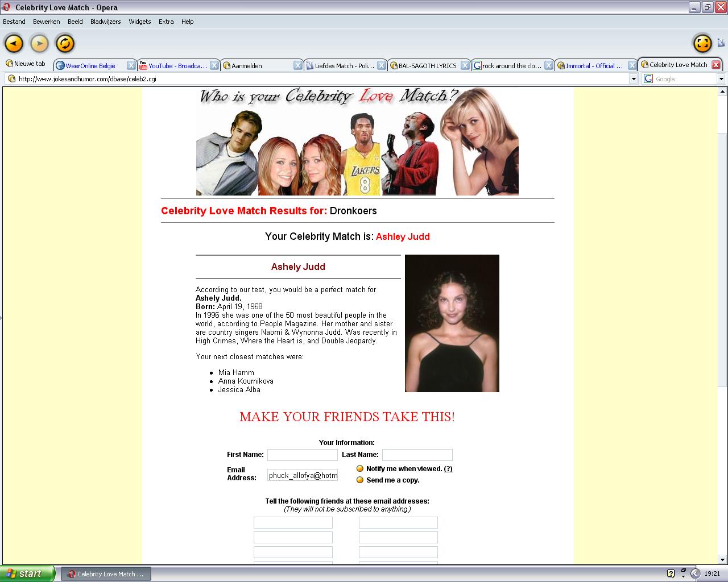
Task: Click the First Name input field
Action: 303,455
